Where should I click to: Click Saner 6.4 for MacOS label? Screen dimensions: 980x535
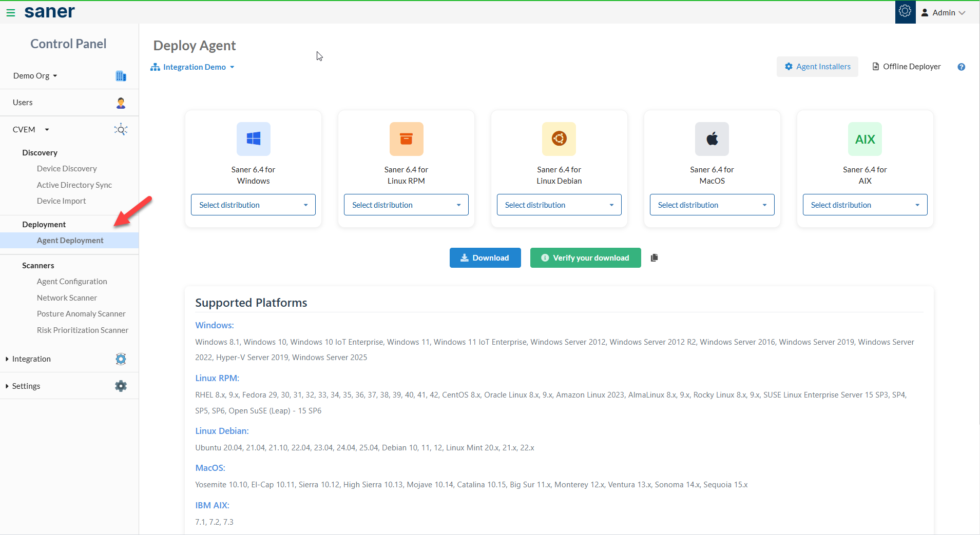[712, 175]
